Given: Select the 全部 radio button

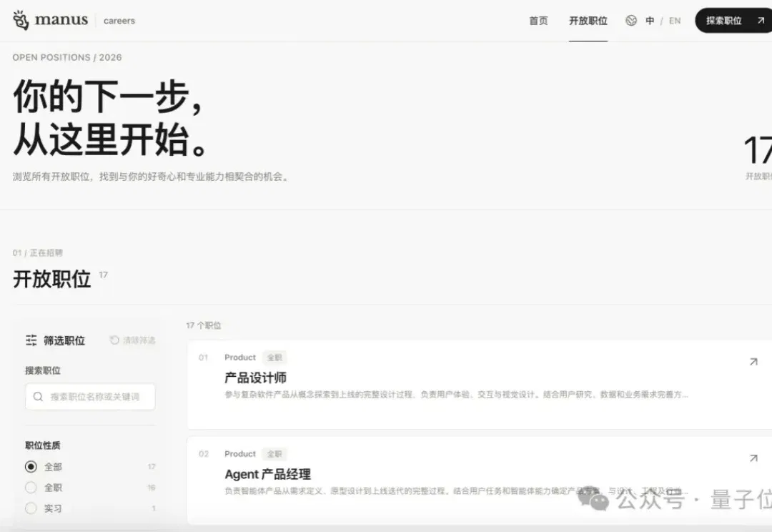Looking at the screenshot, I should 31,466.
